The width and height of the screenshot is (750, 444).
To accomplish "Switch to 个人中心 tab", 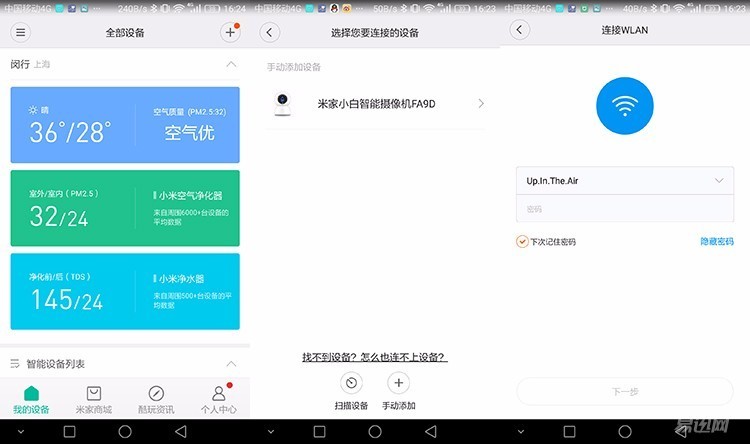I will 219,400.
